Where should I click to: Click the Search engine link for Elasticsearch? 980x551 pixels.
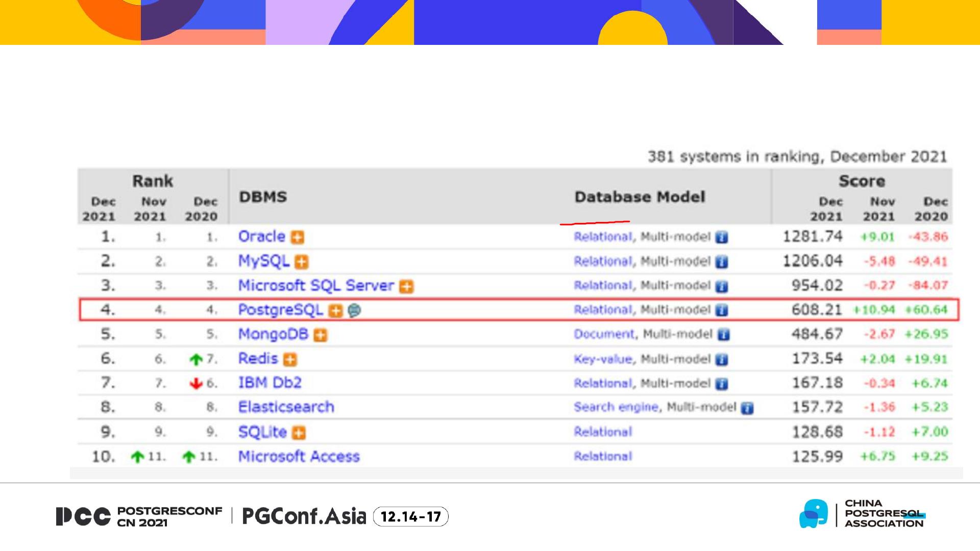coord(617,407)
